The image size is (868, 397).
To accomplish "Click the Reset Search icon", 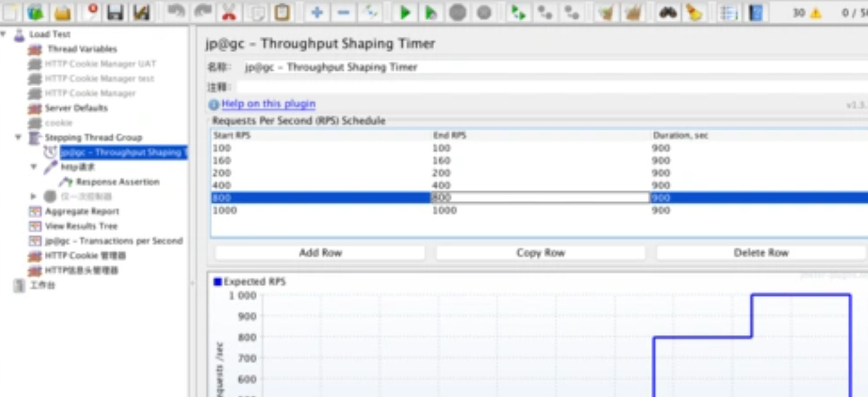I will point(694,11).
